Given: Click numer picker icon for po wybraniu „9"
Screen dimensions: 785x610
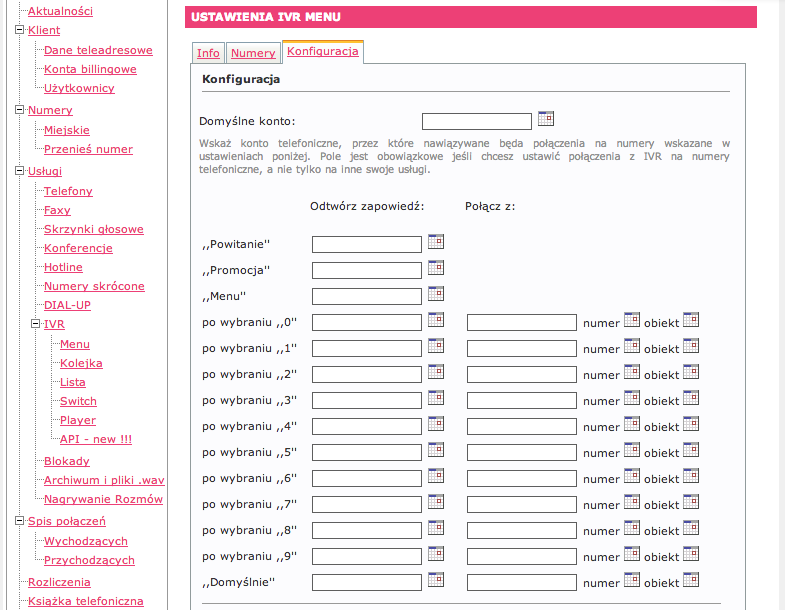Looking at the screenshot, I should point(632,554).
